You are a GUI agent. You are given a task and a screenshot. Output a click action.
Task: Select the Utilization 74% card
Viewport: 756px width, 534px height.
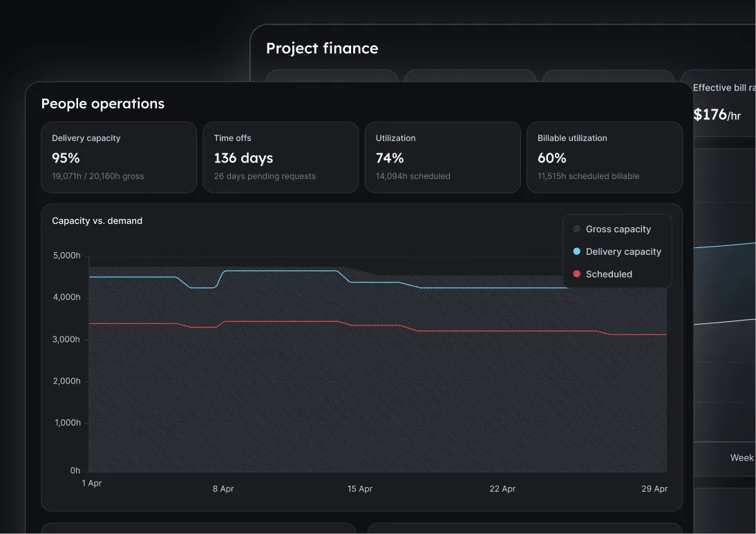point(442,157)
